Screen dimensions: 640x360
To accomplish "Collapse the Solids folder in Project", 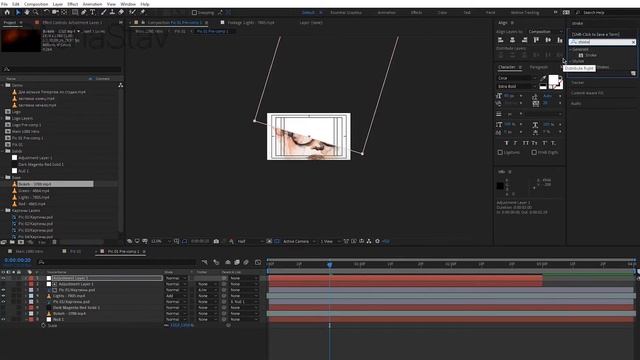I will coord(2,151).
